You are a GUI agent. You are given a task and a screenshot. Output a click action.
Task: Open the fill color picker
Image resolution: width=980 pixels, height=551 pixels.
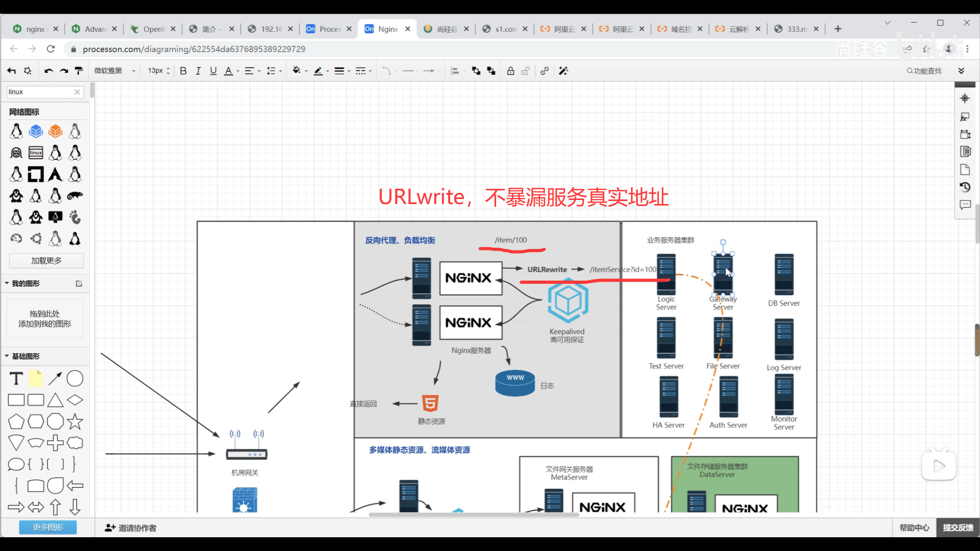pyautogui.click(x=297, y=71)
